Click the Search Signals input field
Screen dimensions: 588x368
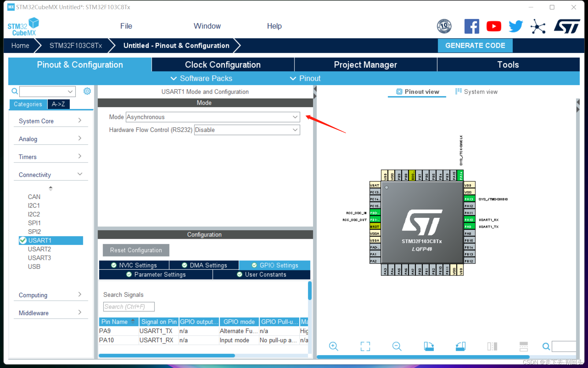point(129,306)
